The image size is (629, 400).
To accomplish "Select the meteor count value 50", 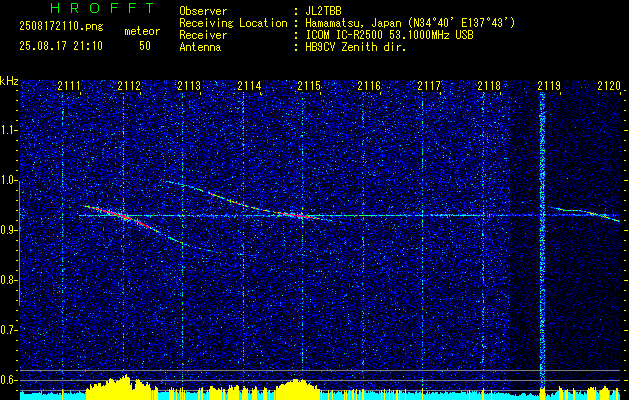I will click(x=145, y=46).
